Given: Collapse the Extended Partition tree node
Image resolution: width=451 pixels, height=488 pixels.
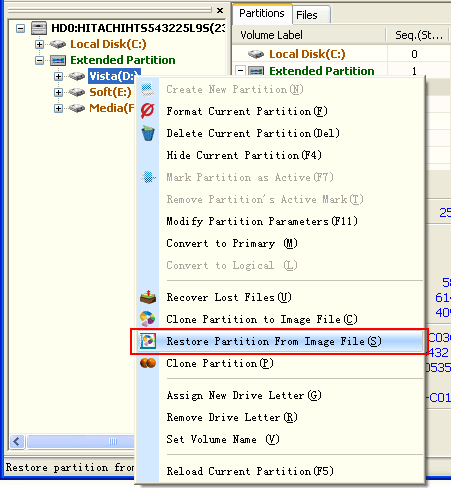Looking at the screenshot, I should click(x=39, y=60).
